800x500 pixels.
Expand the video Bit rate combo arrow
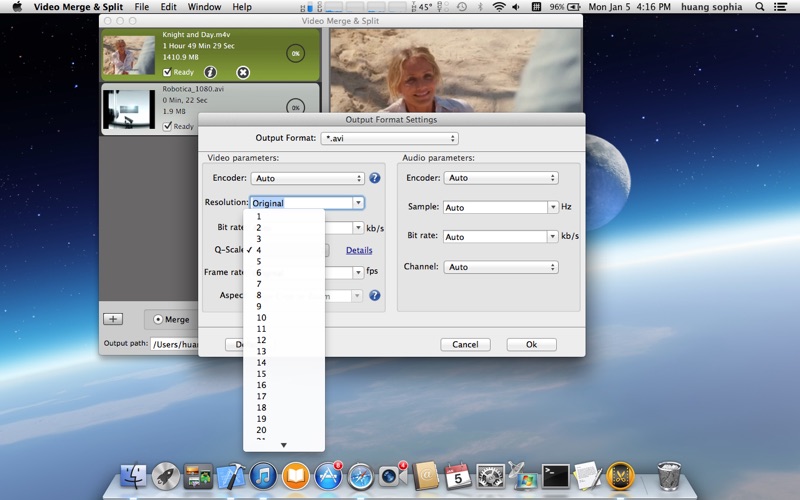tap(358, 228)
